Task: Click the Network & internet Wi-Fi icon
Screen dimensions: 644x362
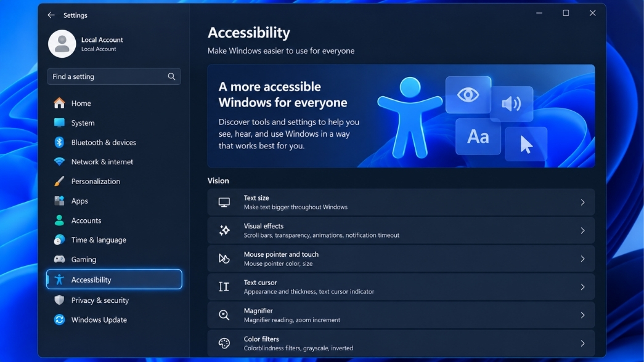Action: pyautogui.click(x=59, y=162)
